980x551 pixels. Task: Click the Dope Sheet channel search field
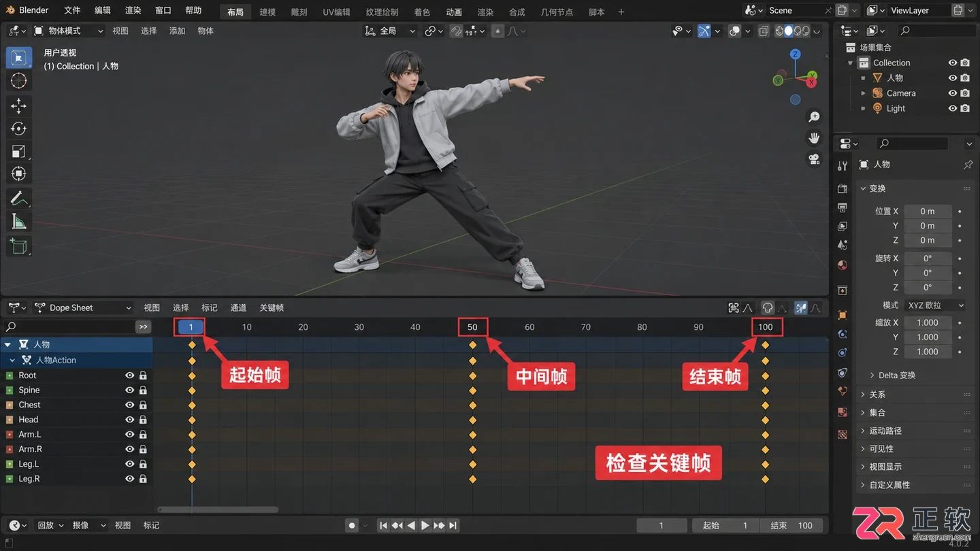(69, 327)
